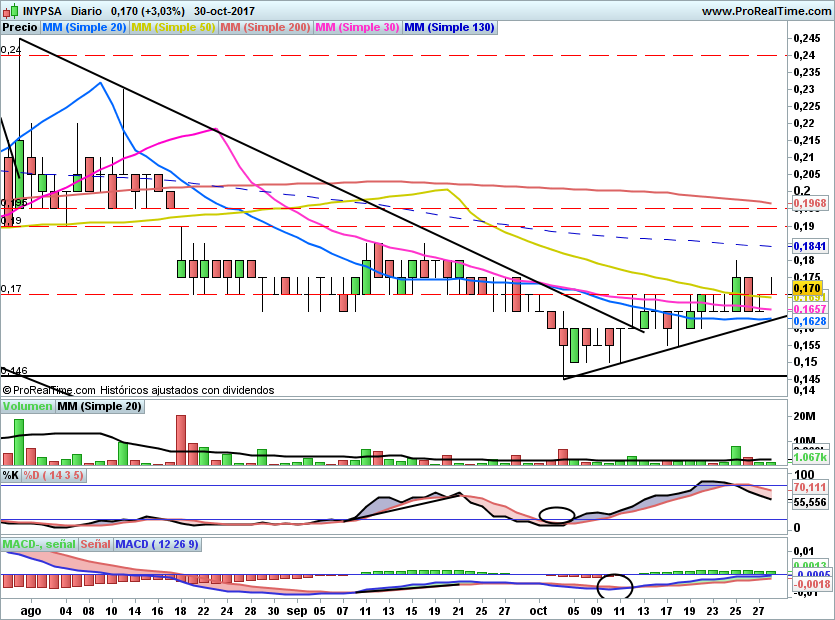
Task: Visit the www.ProRealTime.com link
Action: pyautogui.click(x=765, y=11)
